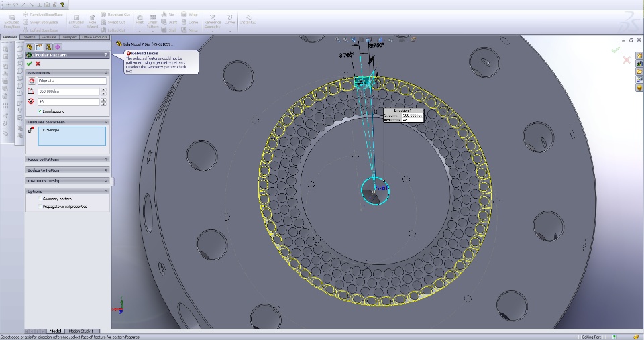Viewport: 644px width, 340px height.
Task: Switch to the Sketch tab
Action: [x=30, y=37]
